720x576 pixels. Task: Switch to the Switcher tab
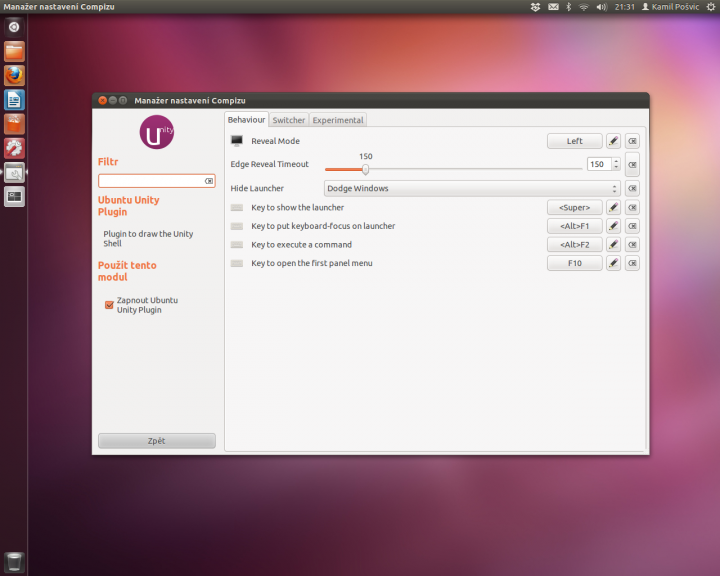click(x=289, y=120)
